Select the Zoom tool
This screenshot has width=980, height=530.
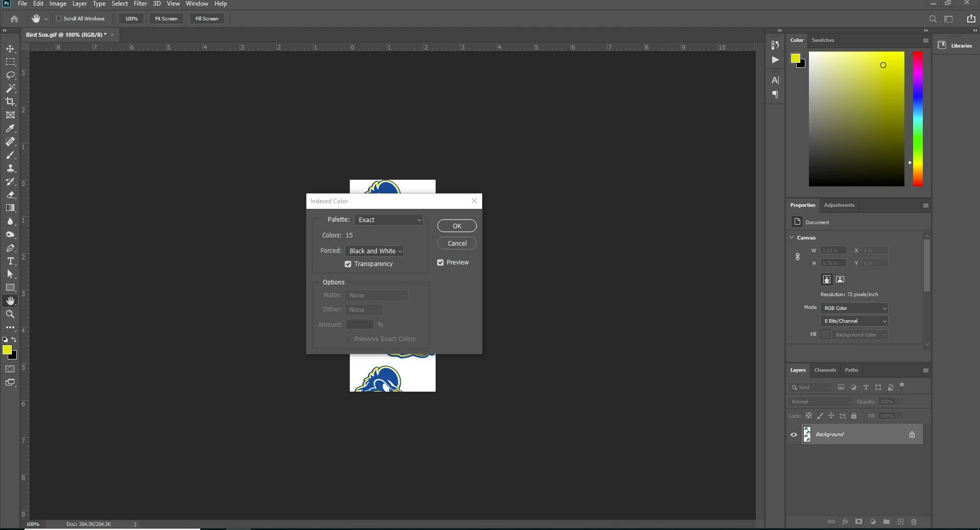pyautogui.click(x=10, y=314)
